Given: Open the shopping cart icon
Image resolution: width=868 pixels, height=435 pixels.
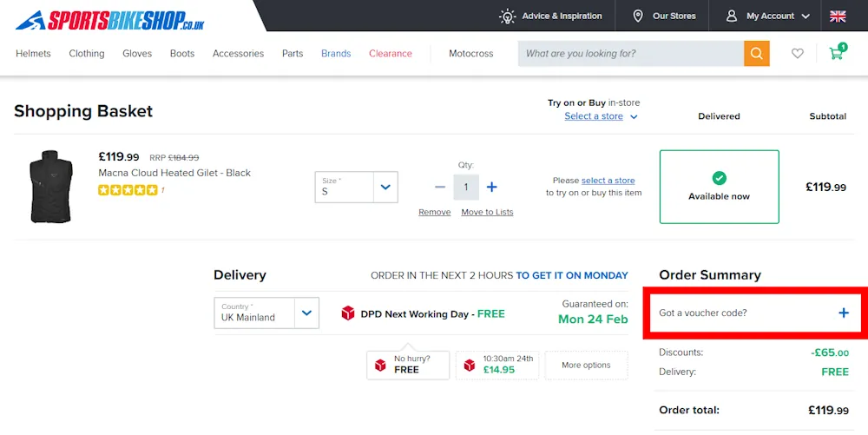Looking at the screenshot, I should point(837,52).
